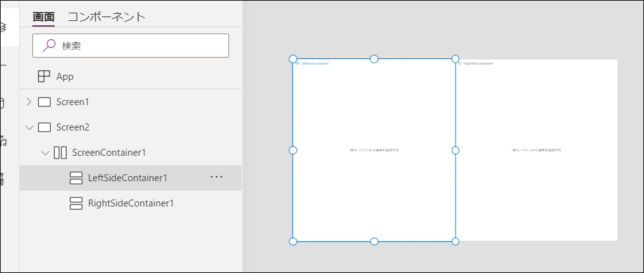Expand the Screen1 node chevron

[x=29, y=101]
